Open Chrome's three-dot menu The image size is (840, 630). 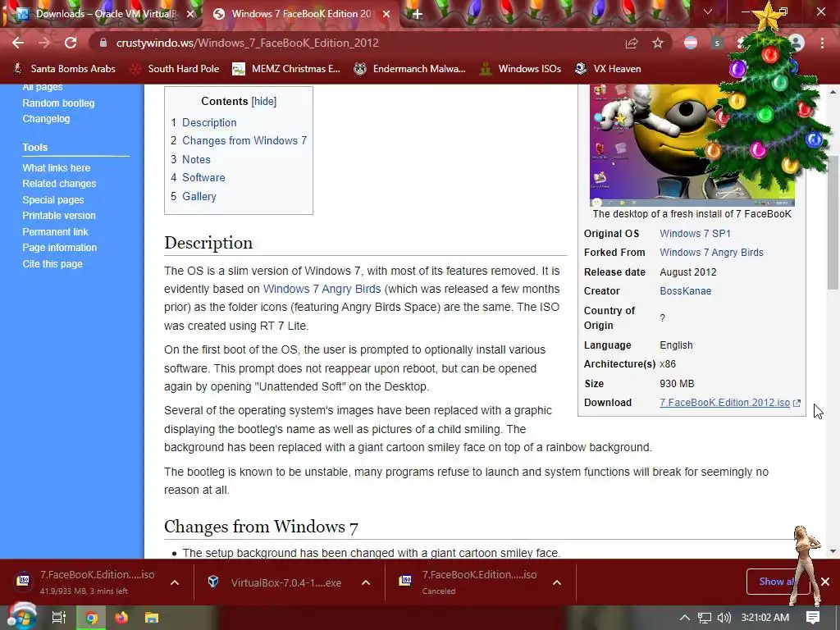pos(822,43)
